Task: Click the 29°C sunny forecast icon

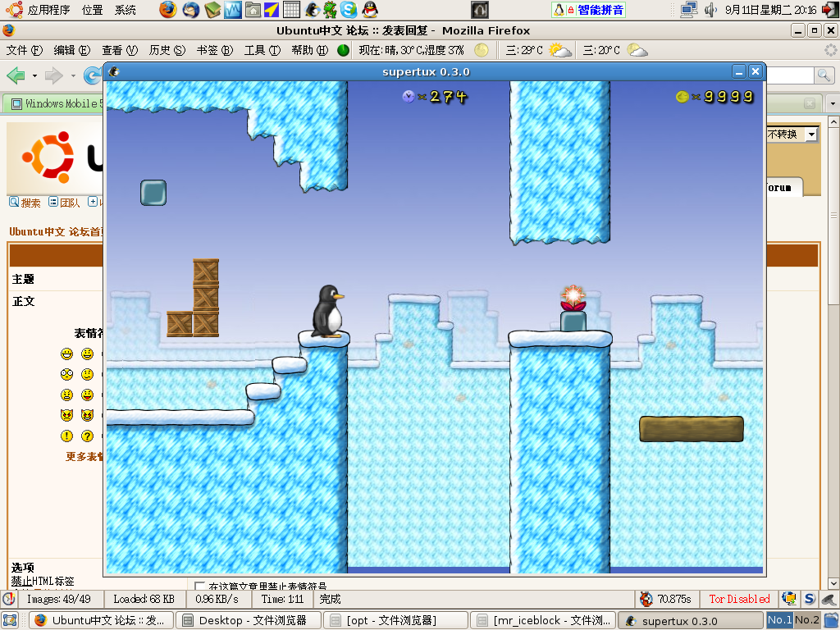Action: click(559, 50)
